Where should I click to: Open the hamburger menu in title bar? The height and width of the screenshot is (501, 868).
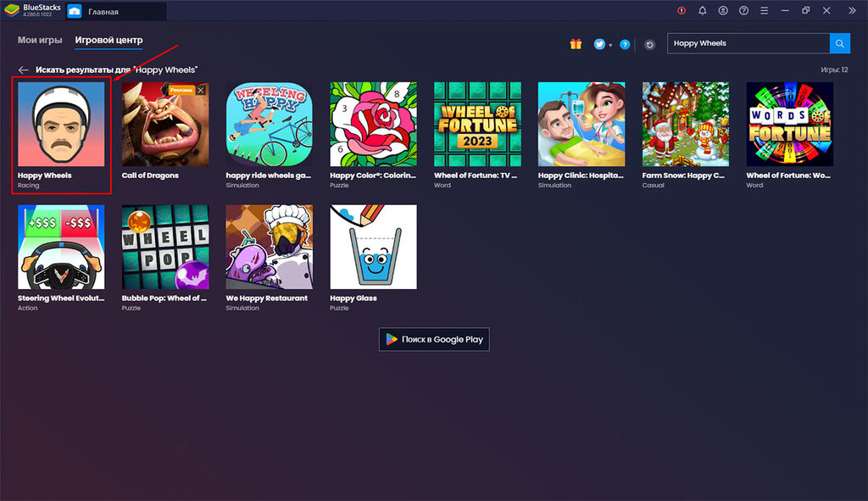tap(764, 10)
